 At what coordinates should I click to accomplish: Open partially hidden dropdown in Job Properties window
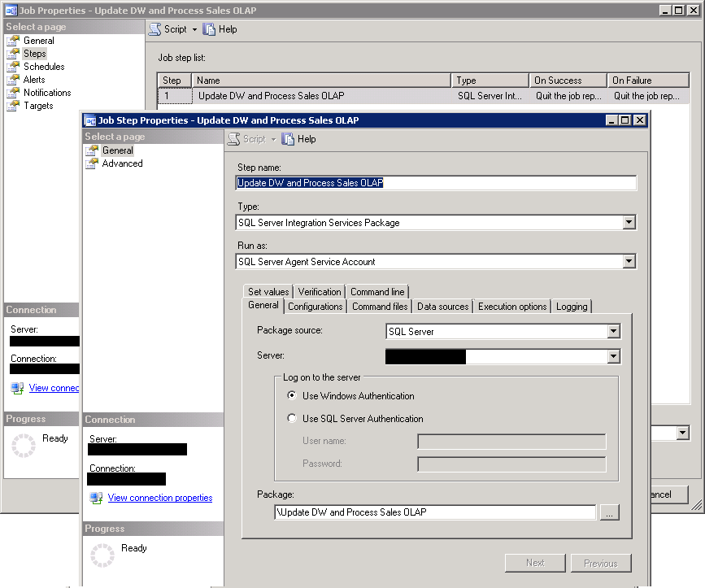click(x=683, y=433)
